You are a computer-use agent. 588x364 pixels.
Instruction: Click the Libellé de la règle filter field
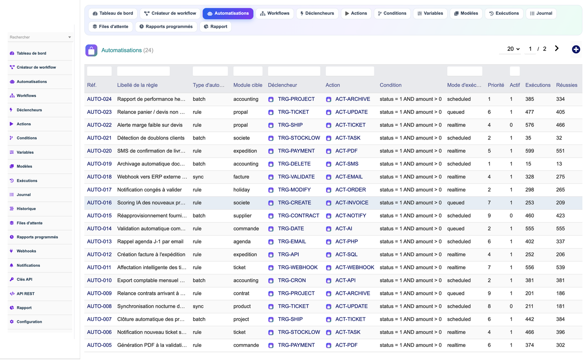[x=143, y=71]
